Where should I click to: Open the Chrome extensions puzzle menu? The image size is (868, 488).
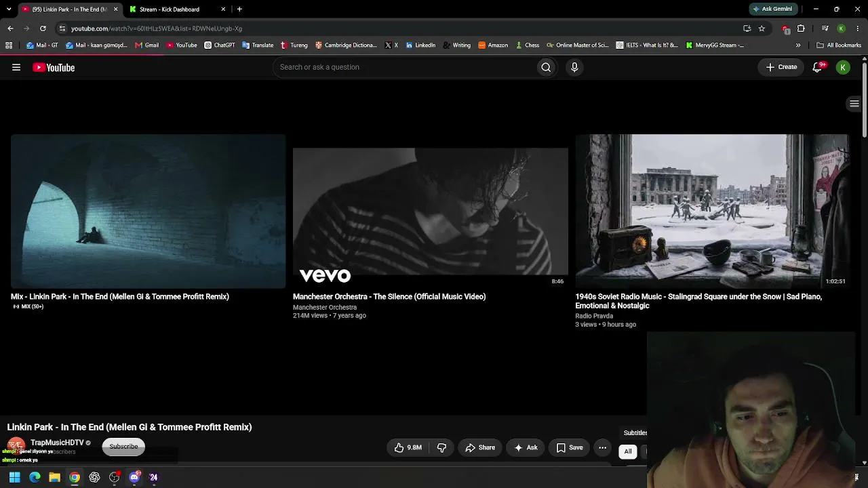coord(801,28)
